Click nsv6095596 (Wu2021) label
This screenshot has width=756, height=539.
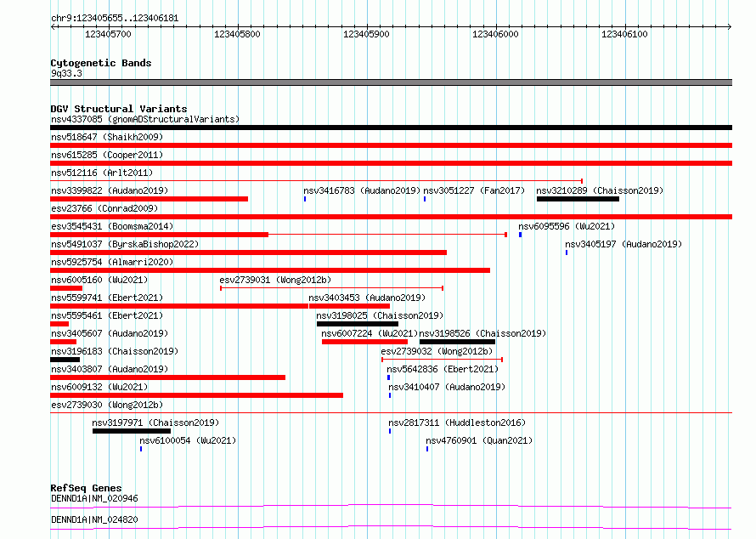567,226
